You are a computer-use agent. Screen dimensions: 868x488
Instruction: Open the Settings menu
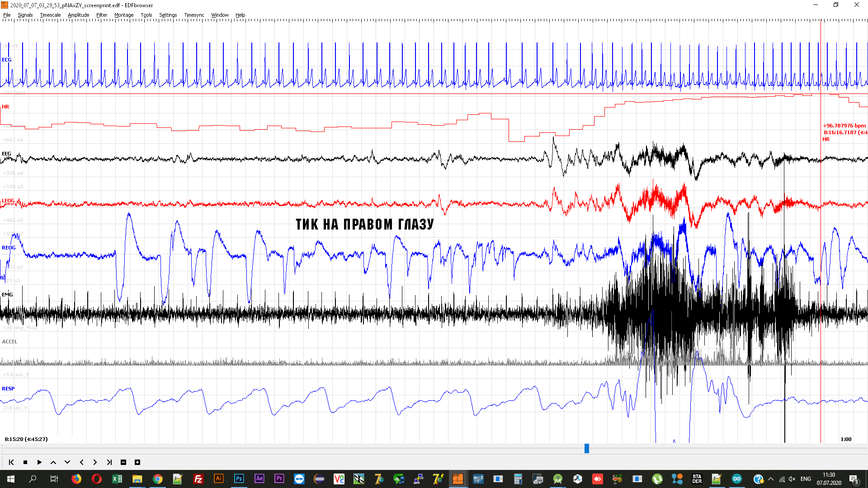pyautogui.click(x=168, y=15)
